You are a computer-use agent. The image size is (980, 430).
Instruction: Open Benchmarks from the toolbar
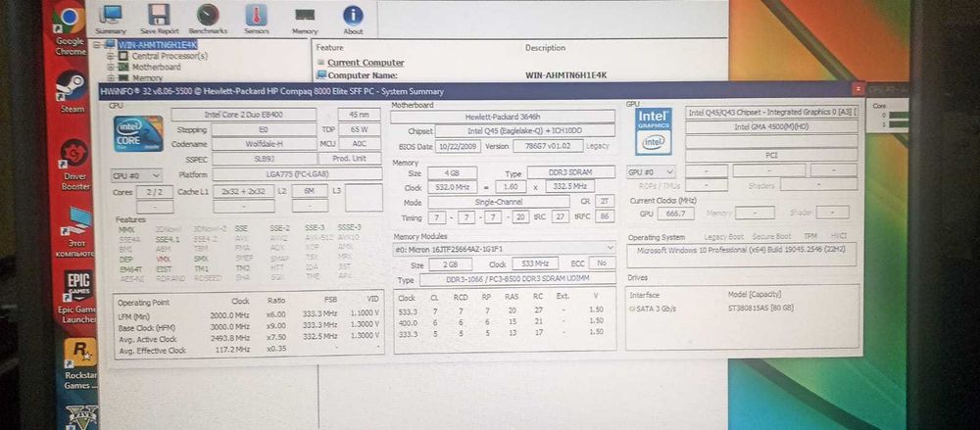click(206, 19)
